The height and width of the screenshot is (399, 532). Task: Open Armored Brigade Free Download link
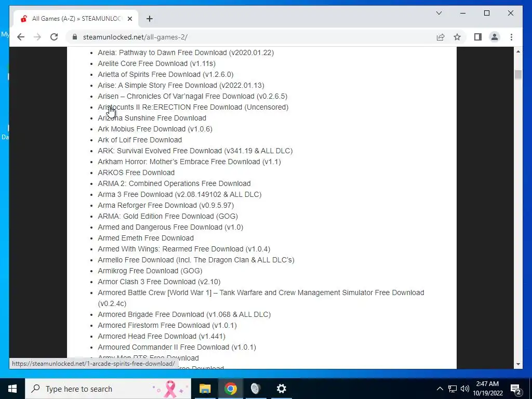pyautogui.click(x=184, y=314)
